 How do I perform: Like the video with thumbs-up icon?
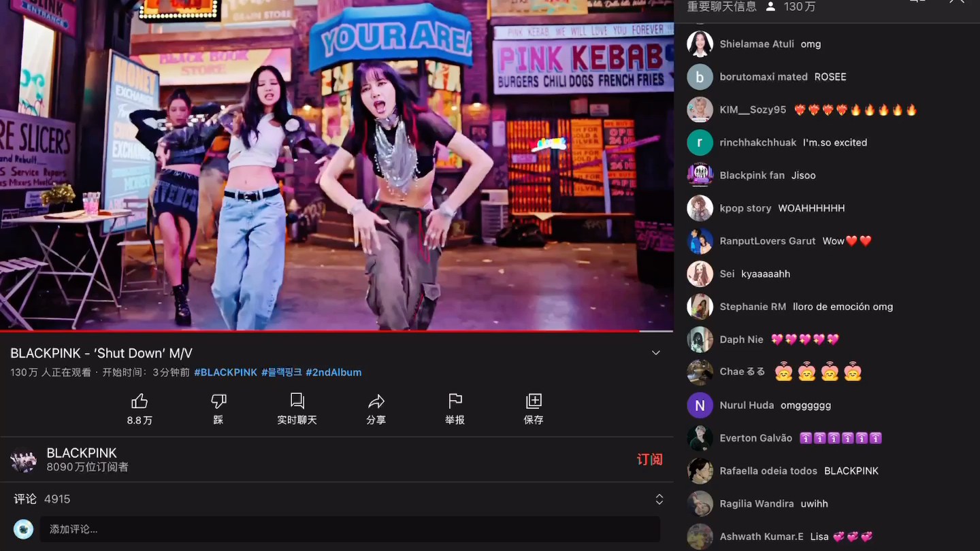pos(140,401)
